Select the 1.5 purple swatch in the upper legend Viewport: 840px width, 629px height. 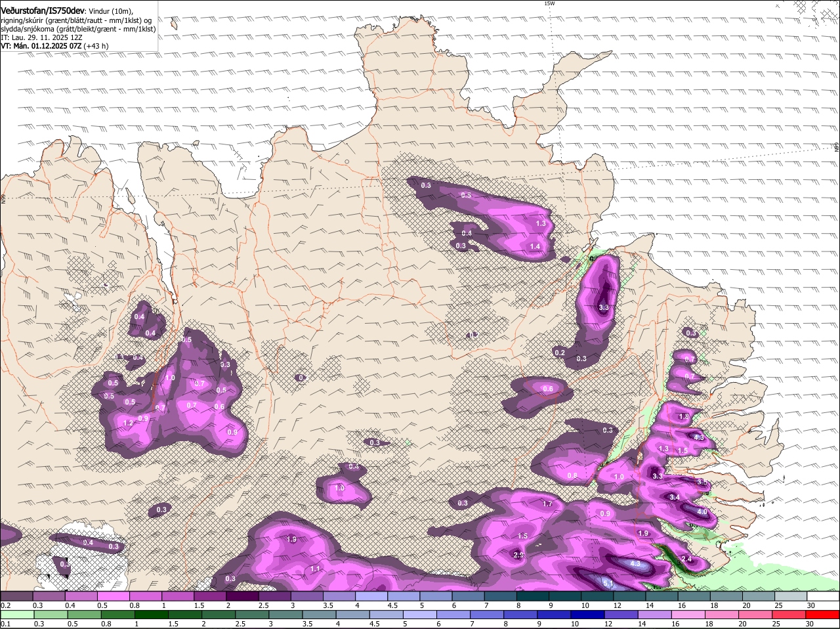click(x=210, y=595)
